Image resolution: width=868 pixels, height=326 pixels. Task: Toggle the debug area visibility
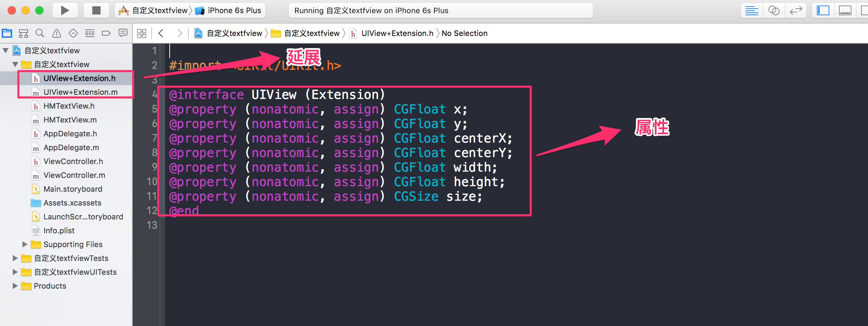(x=845, y=10)
